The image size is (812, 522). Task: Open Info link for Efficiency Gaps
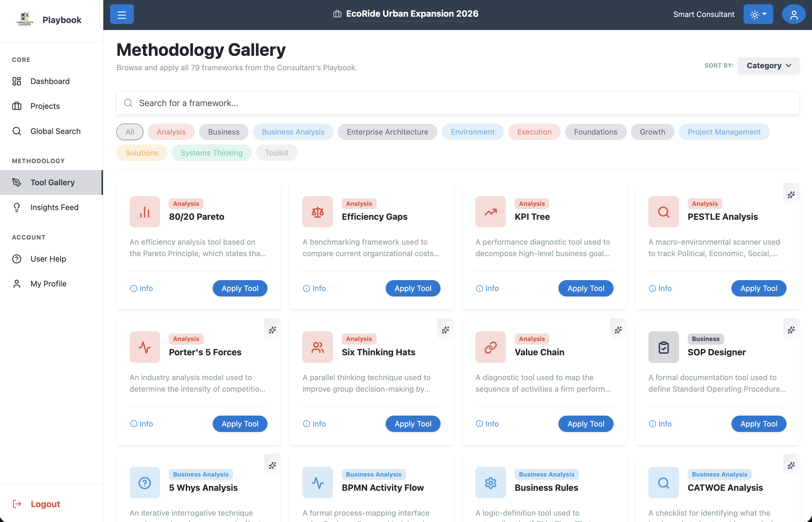[x=314, y=288]
